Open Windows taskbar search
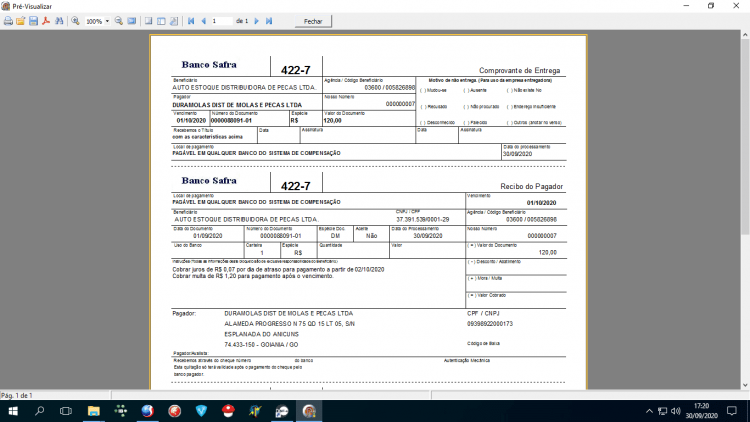 click(x=40, y=411)
